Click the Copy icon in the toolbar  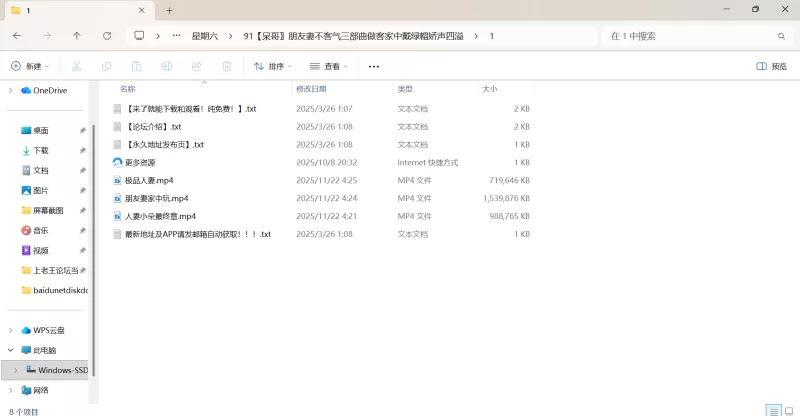[x=106, y=66]
